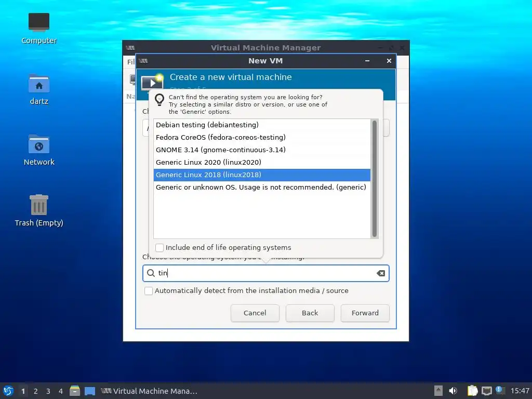Click the Virtual Machine Manager title bar
Image resolution: width=532 pixels, height=399 pixels.
click(x=265, y=47)
